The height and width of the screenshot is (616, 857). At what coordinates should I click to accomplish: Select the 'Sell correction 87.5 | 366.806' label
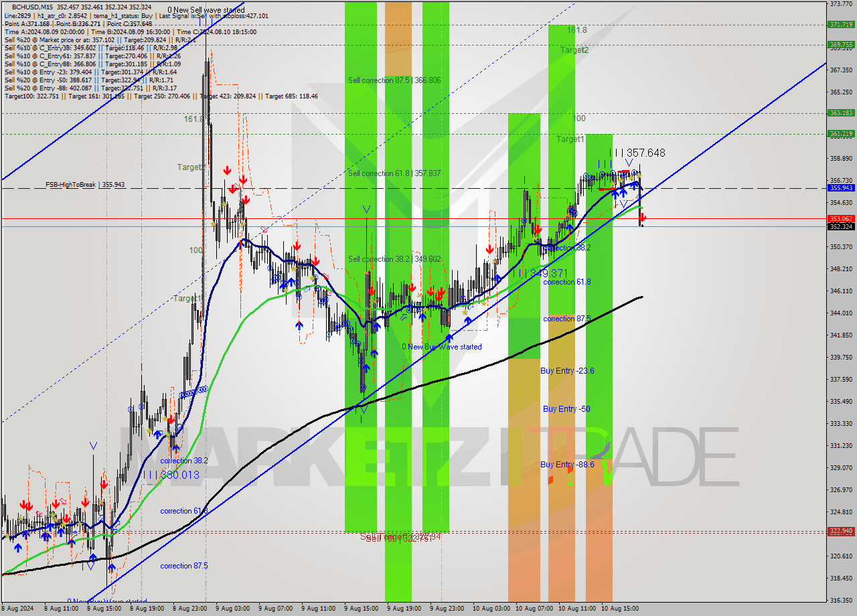394,80
